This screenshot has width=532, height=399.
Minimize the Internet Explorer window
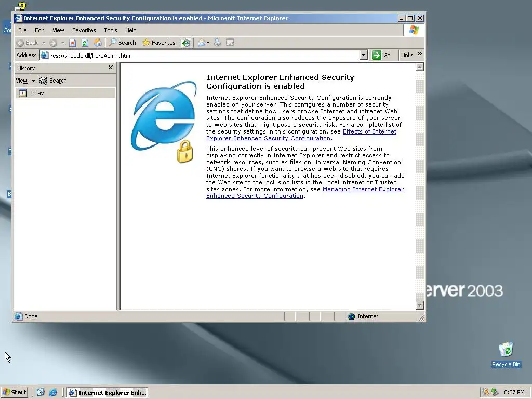coord(402,18)
